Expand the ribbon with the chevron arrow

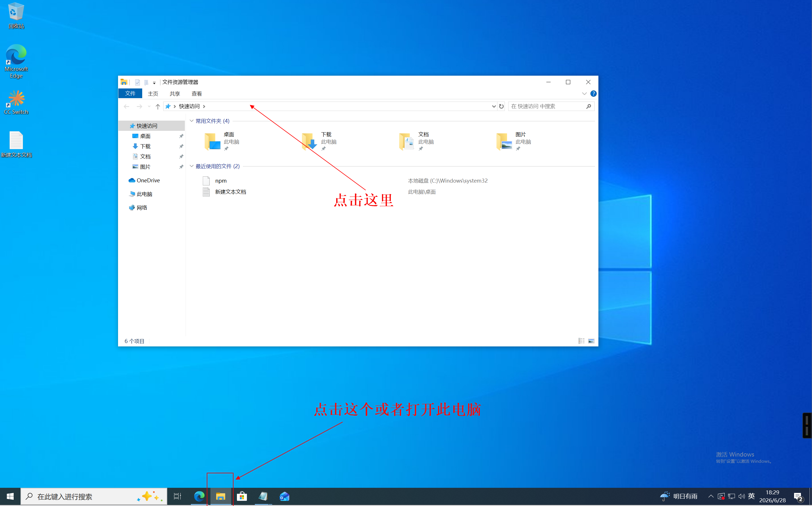coord(584,94)
